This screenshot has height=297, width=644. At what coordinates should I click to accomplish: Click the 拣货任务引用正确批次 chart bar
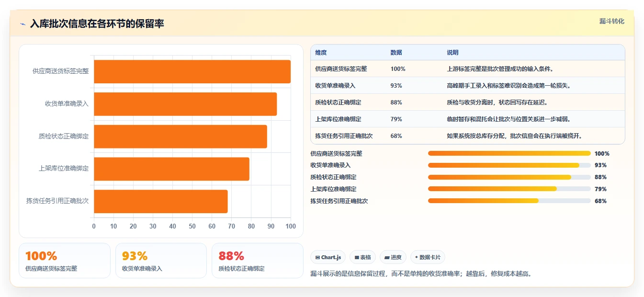click(x=161, y=201)
